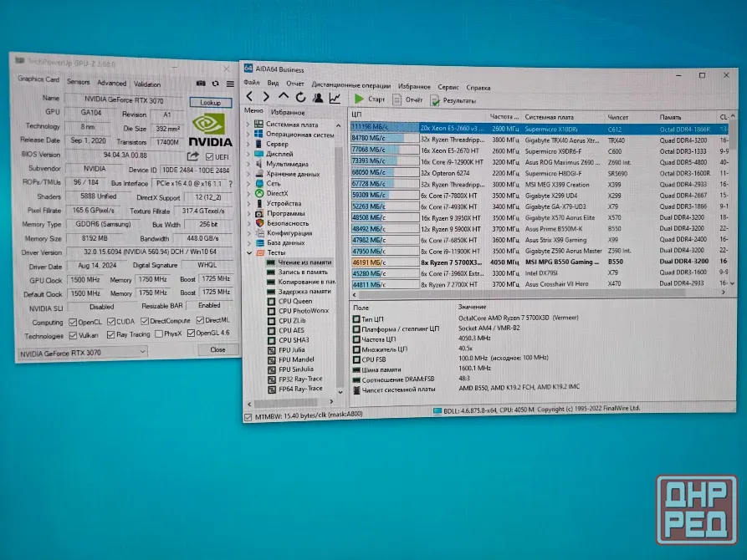Refresh the AIDA64 view
Image resolution: width=747 pixels, height=560 pixels.
(x=300, y=97)
